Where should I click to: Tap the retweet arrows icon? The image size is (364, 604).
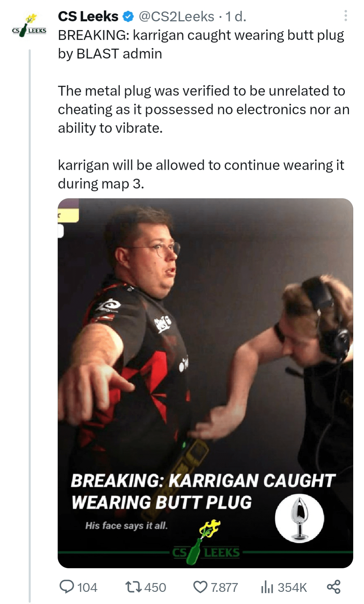[133, 587]
